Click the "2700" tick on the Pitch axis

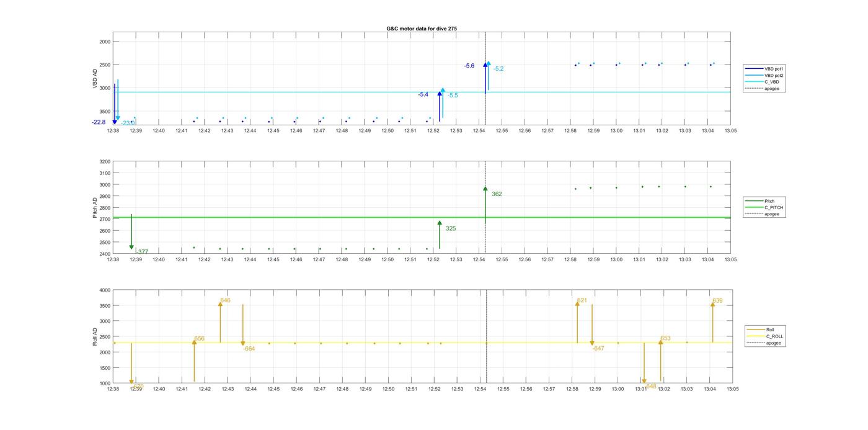pyautogui.click(x=105, y=219)
